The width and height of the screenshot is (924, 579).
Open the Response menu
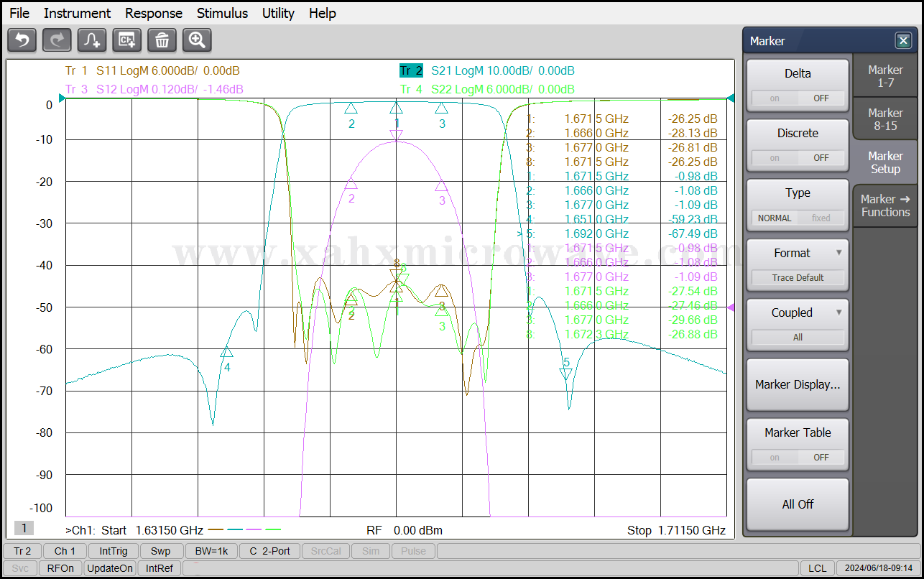coord(154,13)
